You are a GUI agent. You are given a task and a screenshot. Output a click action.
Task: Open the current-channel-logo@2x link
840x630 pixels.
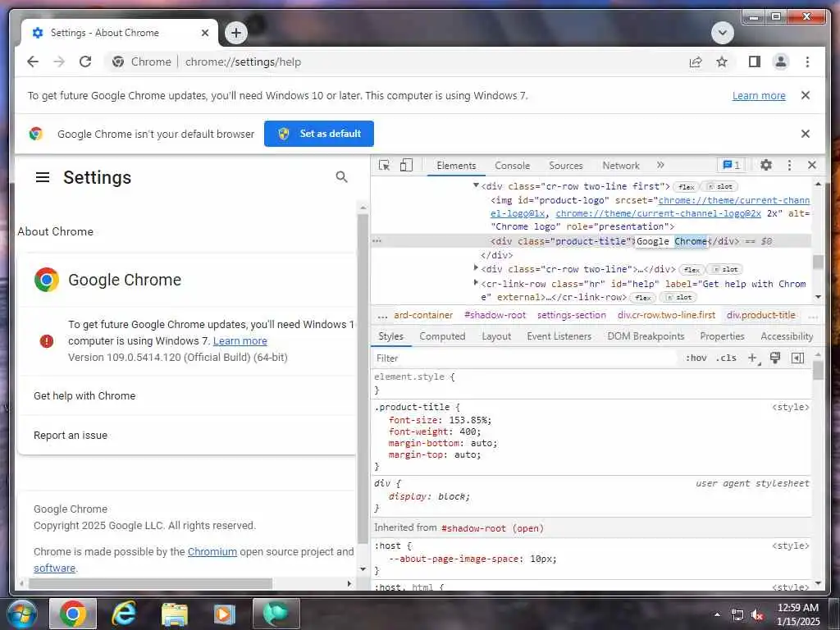click(659, 213)
